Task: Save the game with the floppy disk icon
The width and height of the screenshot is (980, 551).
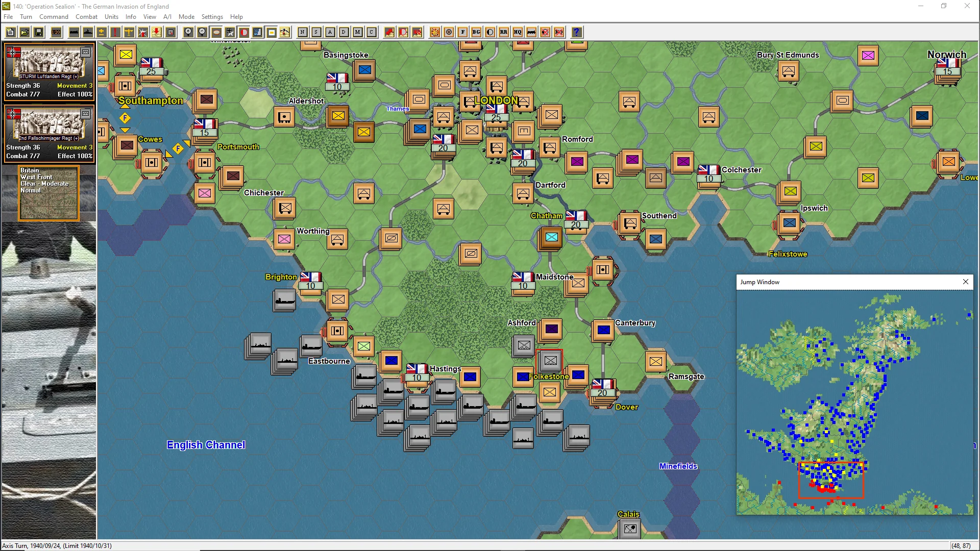Action: [x=38, y=32]
